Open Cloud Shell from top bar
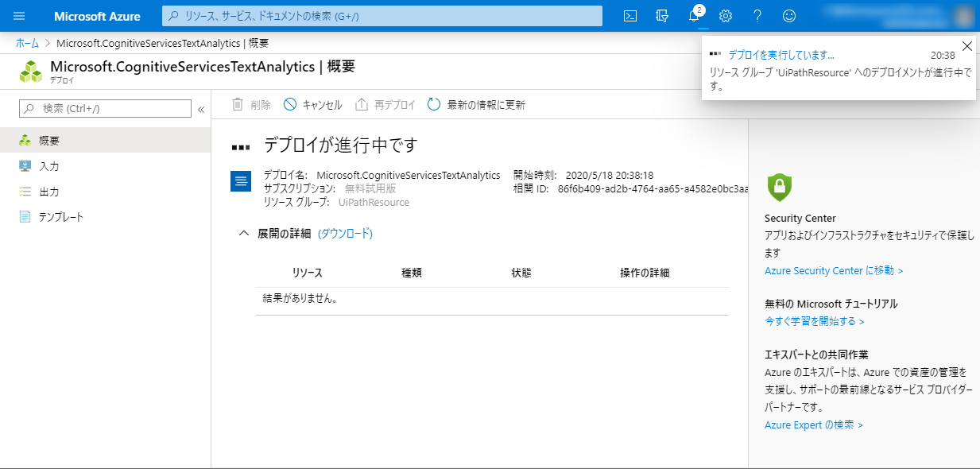The height and width of the screenshot is (469, 980). pos(630,16)
